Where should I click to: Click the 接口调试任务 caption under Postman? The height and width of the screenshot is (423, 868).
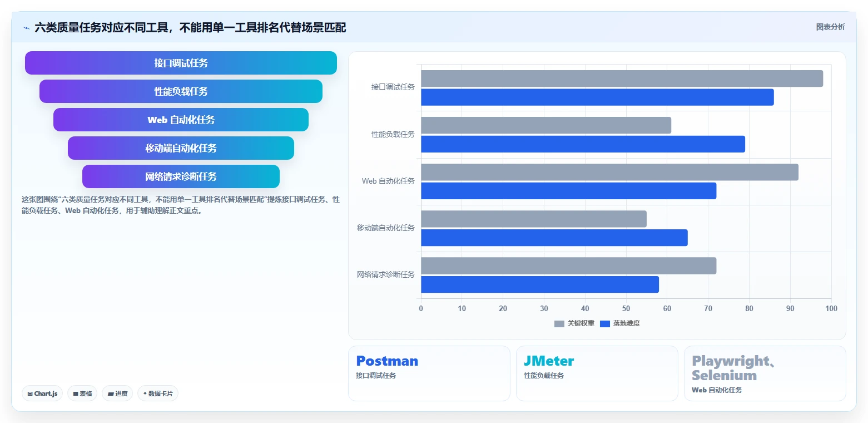click(376, 376)
